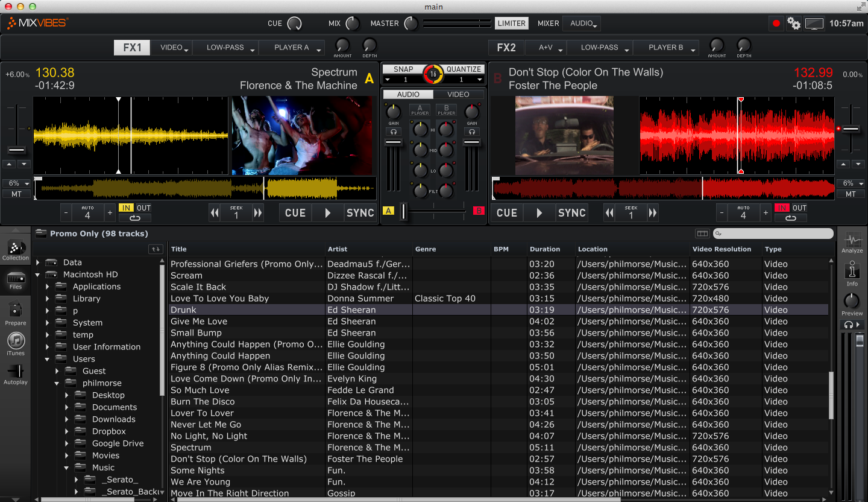Screen dimensions: 868x502
Task: Open FX2 PLAYER B target dropdown
Action: click(666, 48)
